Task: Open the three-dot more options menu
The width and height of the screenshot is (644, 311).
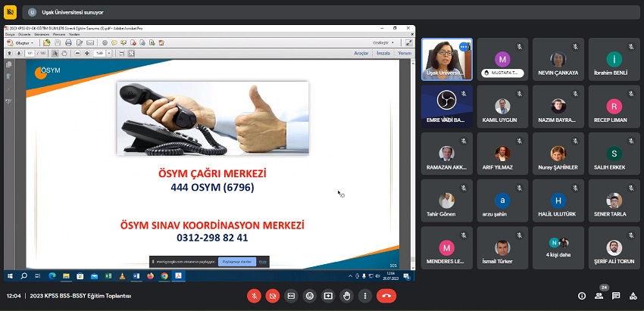Action: [x=365, y=296]
